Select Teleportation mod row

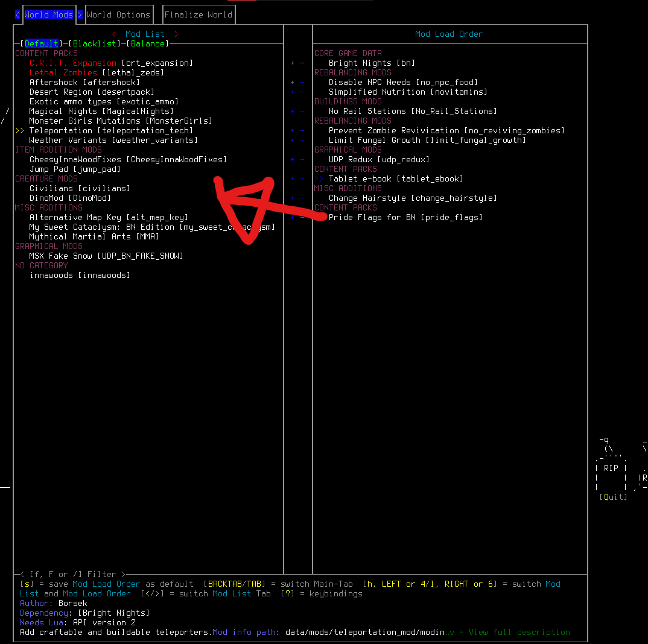tap(111, 130)
